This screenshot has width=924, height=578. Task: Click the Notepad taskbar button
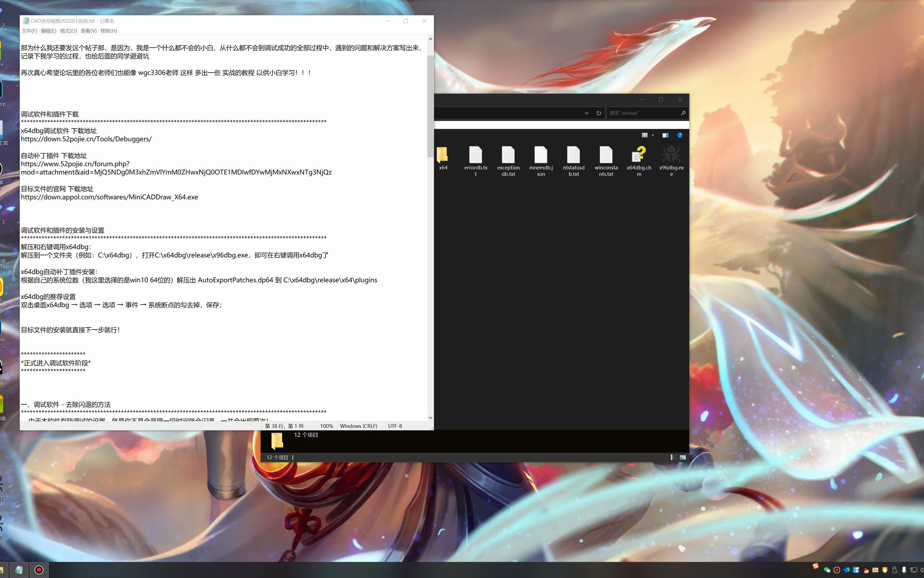click(x=19, y=570)
